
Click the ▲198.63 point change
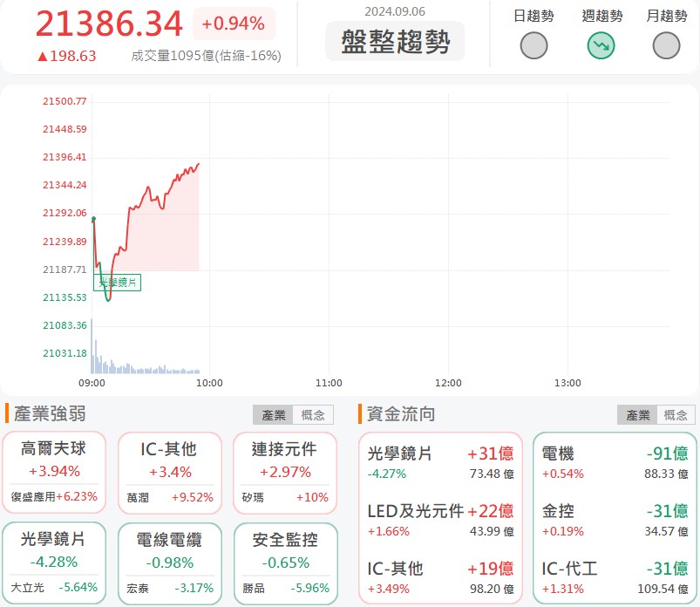point(66,56)
